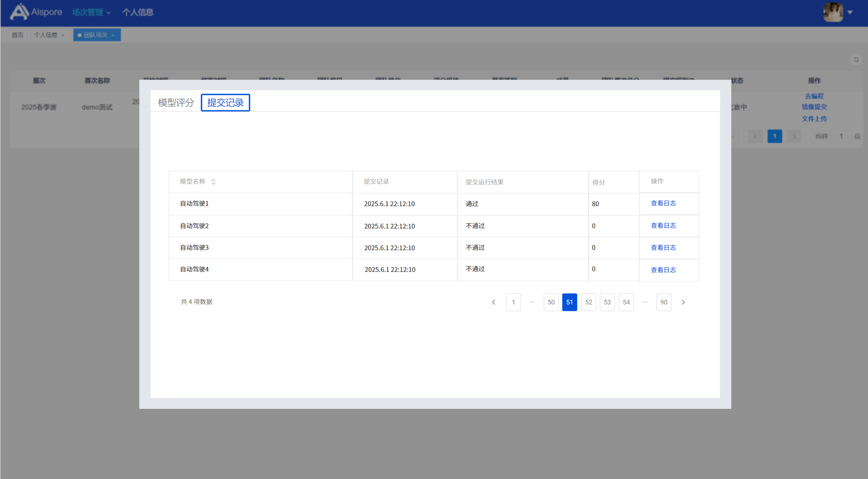Open 个人信息 in top navigation
The width and height of the screenshot is (868, 479).
(x=138, y=13)
